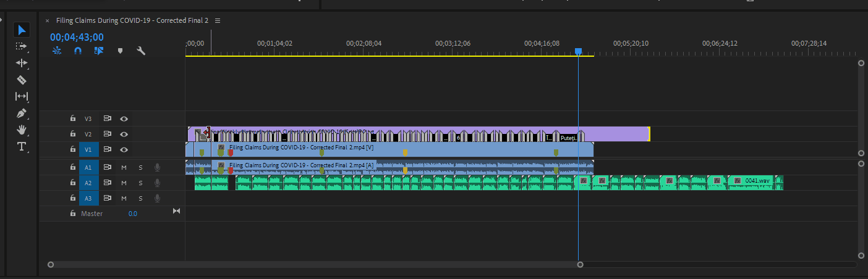Select the Ripple Edit tool
This screenshot has width=868, height=279.
click(22, 63)
